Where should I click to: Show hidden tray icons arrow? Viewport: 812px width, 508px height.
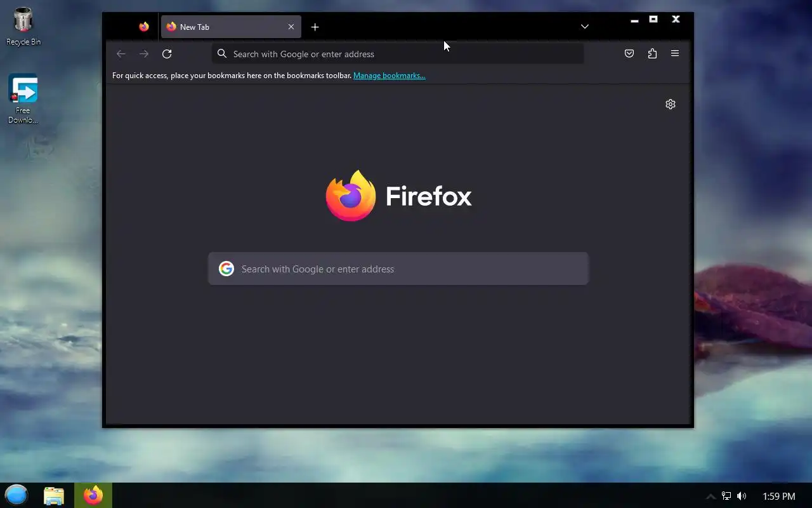click(x=710, y=496)
